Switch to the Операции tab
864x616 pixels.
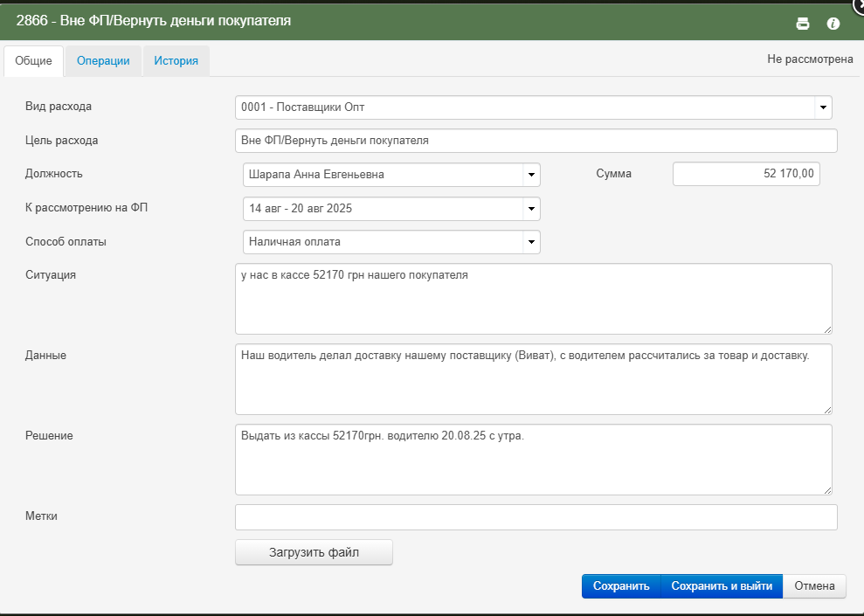[103, 60]
